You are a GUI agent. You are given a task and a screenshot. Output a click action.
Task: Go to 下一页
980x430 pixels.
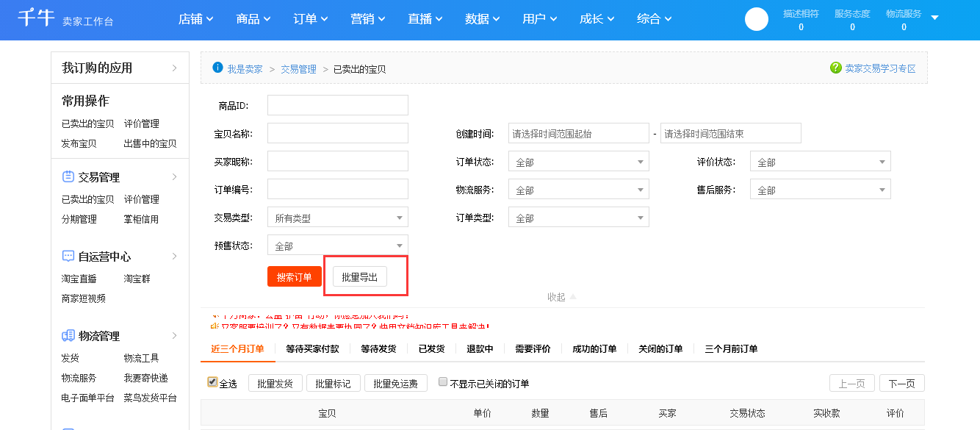pyautogui.click(x=902, y=383)
